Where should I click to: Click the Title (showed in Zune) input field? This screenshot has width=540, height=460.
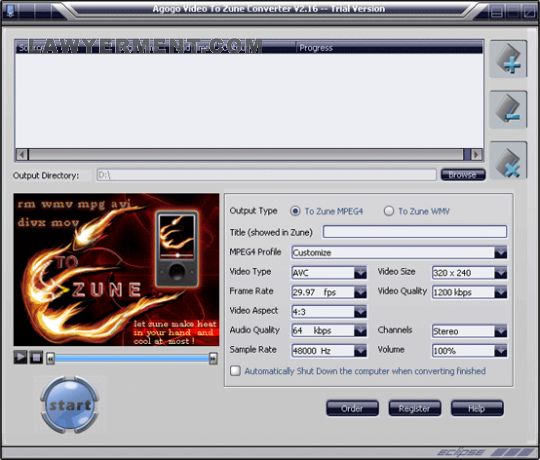pos(415,232)
